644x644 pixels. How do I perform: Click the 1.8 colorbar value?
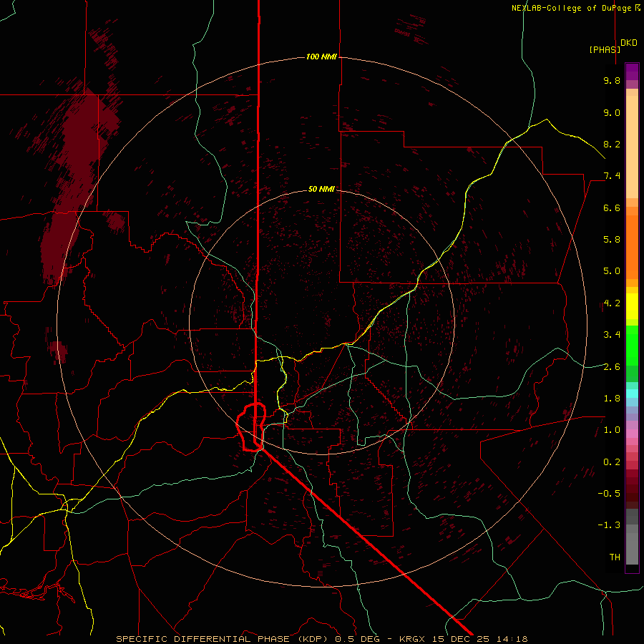tap(612, 399)
